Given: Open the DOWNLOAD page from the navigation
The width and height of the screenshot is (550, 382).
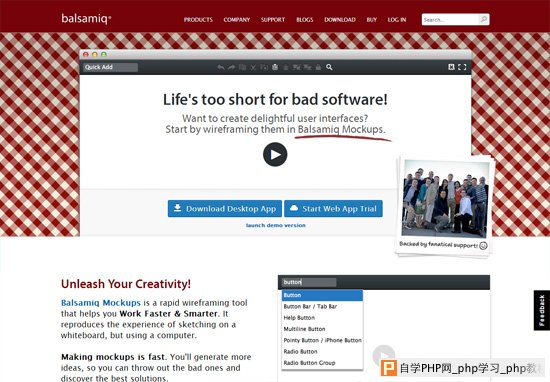Looking at the screenshot, I should tap(340, 20).
